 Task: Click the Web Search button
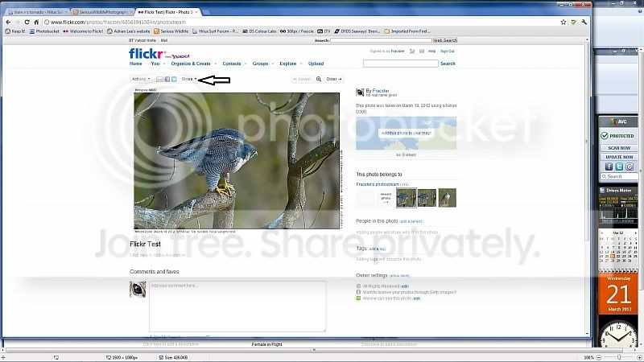[x=445, y=40]
